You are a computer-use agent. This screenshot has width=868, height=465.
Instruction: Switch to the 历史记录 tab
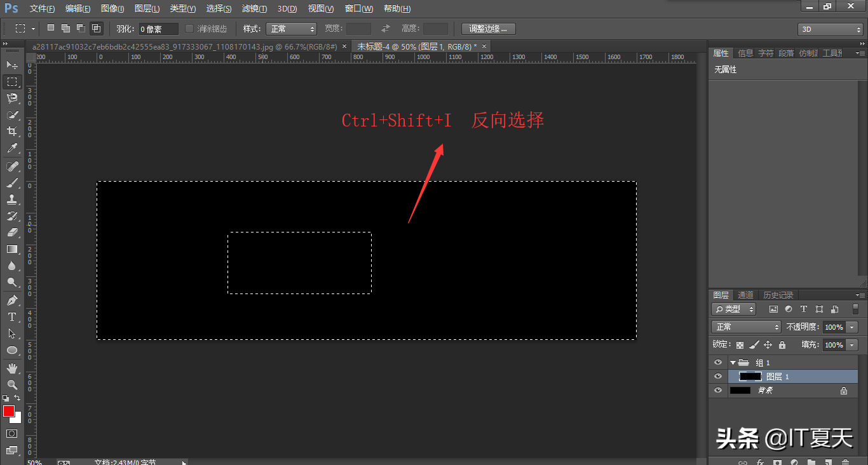tap(778, 295)
